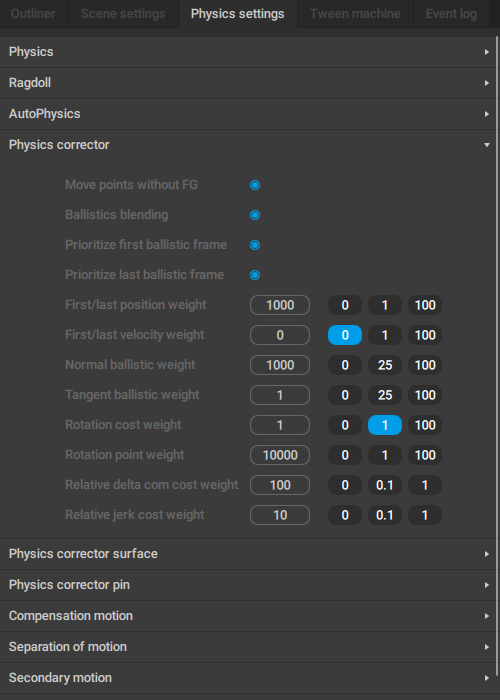The image size is (500, 700).
Task: Toggle Move points without FG option
Action: pyautogui.click(x=255, y=185)
